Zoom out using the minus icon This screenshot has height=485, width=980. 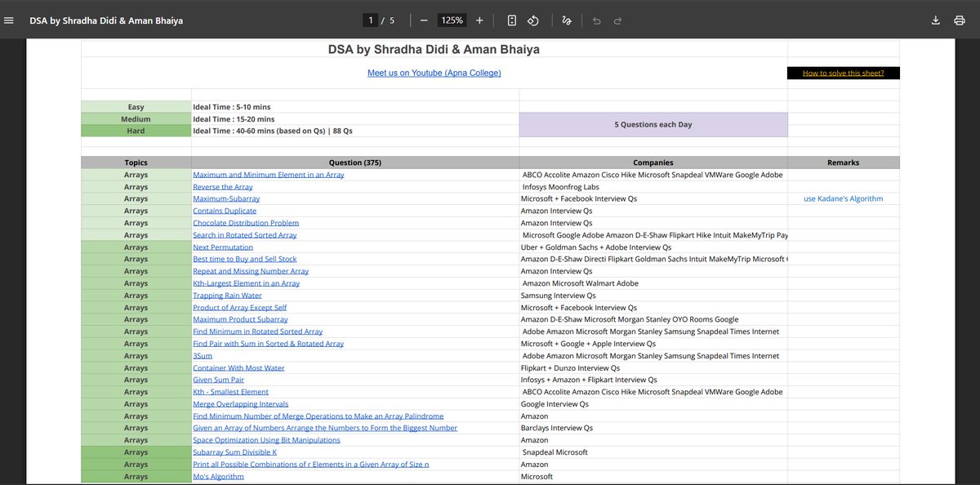424,20
